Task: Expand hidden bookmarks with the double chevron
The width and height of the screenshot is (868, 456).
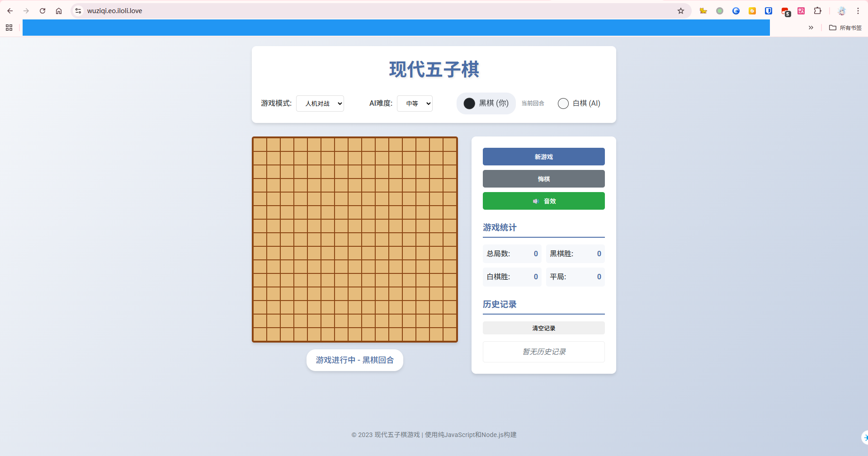Action: pos(811,28)
